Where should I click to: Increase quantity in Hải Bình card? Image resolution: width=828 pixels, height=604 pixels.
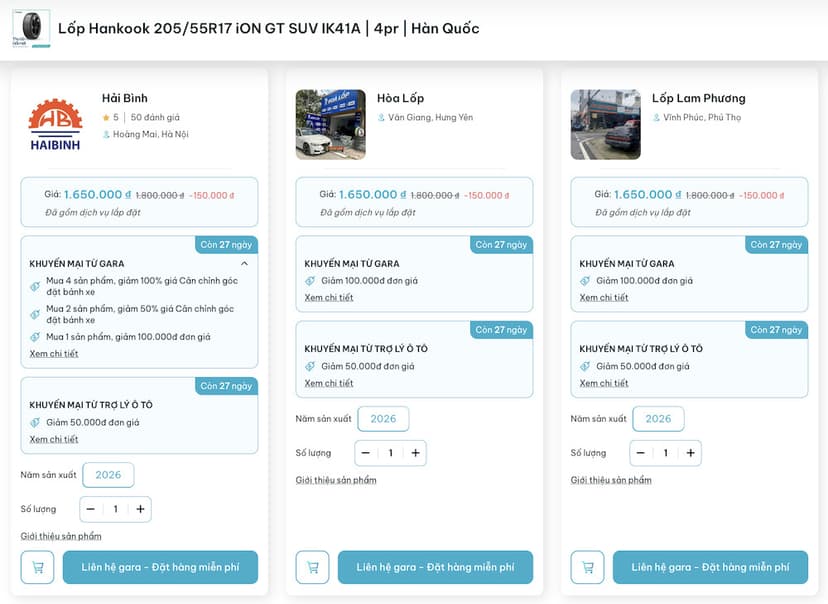pyautogui.click(x=140, y=509)
